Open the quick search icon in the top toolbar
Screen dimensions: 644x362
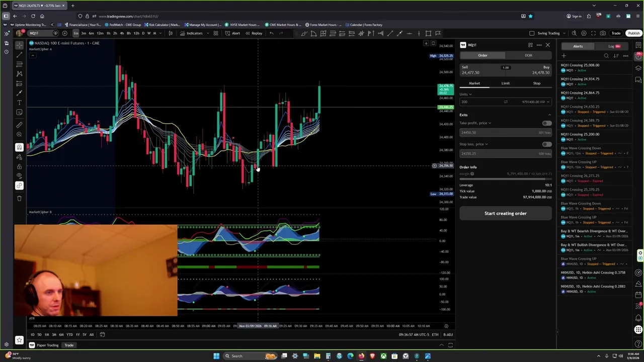pyautogui.click(x=574, y=33)
